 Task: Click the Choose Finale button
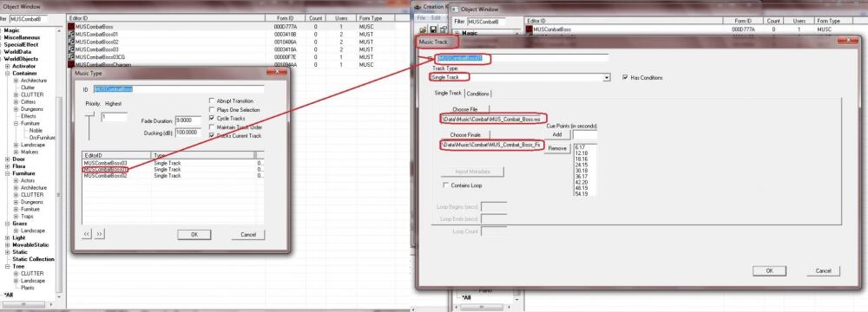point(465,134)
